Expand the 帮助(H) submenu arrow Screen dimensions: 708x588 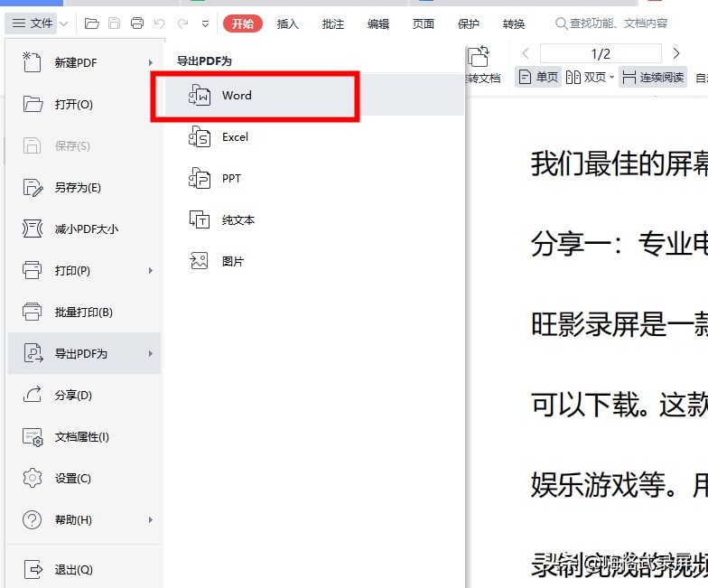point(150,520)
